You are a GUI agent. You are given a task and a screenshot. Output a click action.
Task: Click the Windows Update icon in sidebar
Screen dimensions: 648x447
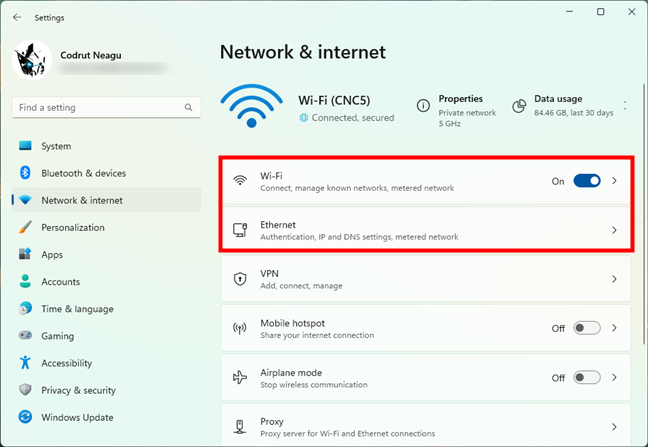click(26, 417)
